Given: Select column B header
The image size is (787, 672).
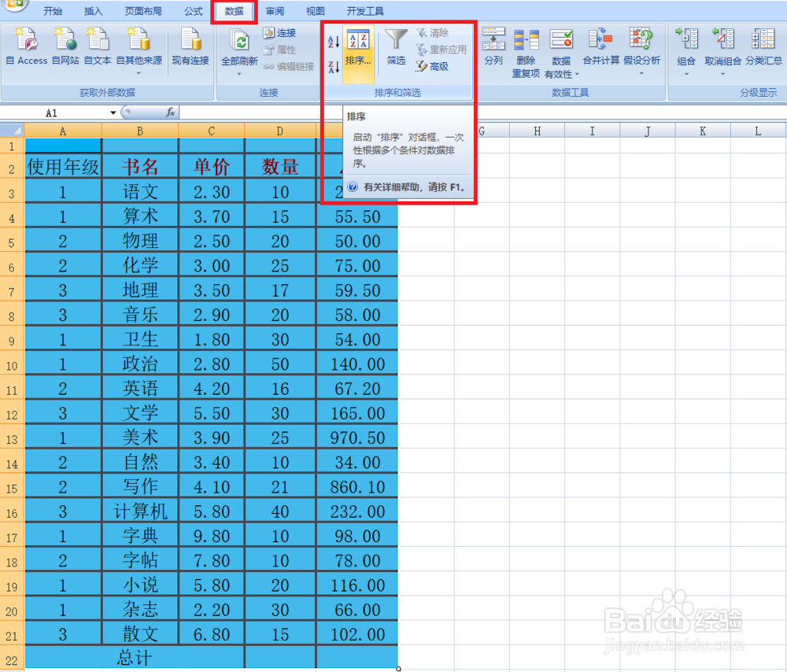Looking at the screenshot, I should (x=140, y=131).
